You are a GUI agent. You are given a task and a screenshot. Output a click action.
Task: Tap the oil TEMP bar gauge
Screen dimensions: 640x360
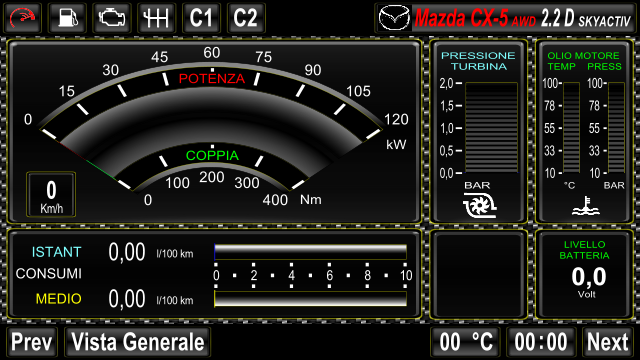(571, 128)
